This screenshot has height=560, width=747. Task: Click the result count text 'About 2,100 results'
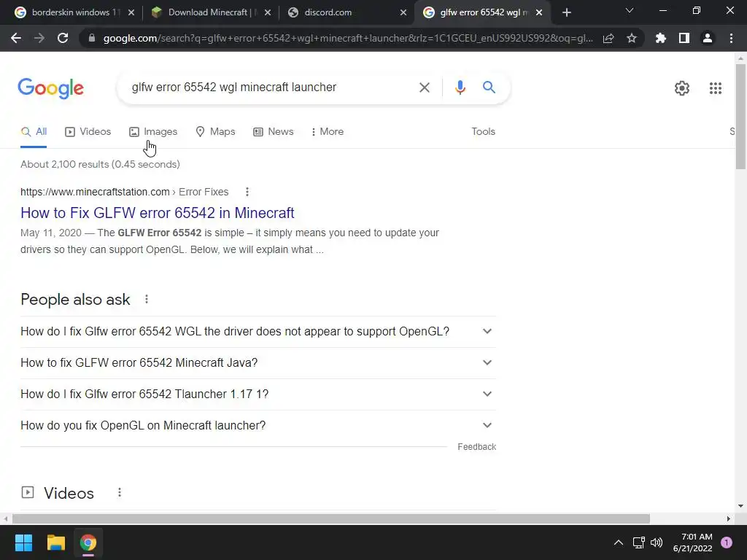click(100, 164)
